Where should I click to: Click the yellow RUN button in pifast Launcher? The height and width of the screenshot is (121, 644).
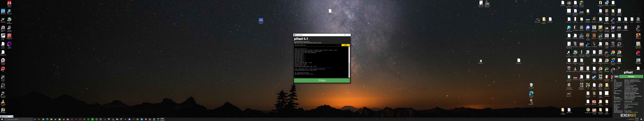click(x=345, y=45)
